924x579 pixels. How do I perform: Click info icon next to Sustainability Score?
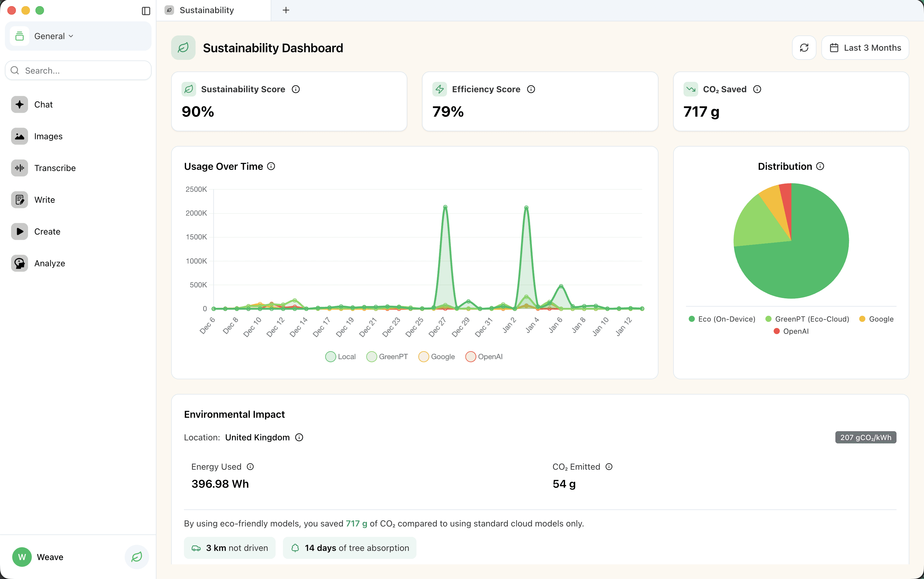pyautogui.click(x=296, y=89)
